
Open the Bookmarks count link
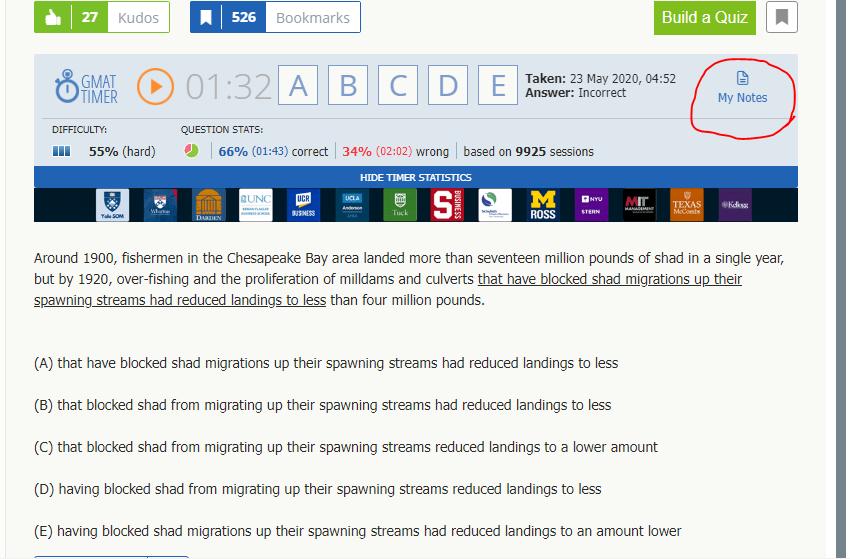tap(313, 17)
